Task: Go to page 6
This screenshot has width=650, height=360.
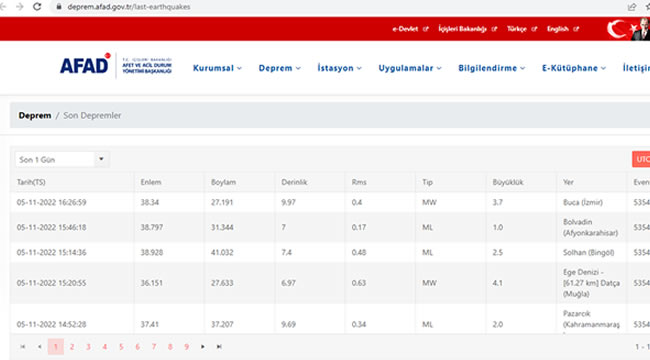Action: click(137, 347)
